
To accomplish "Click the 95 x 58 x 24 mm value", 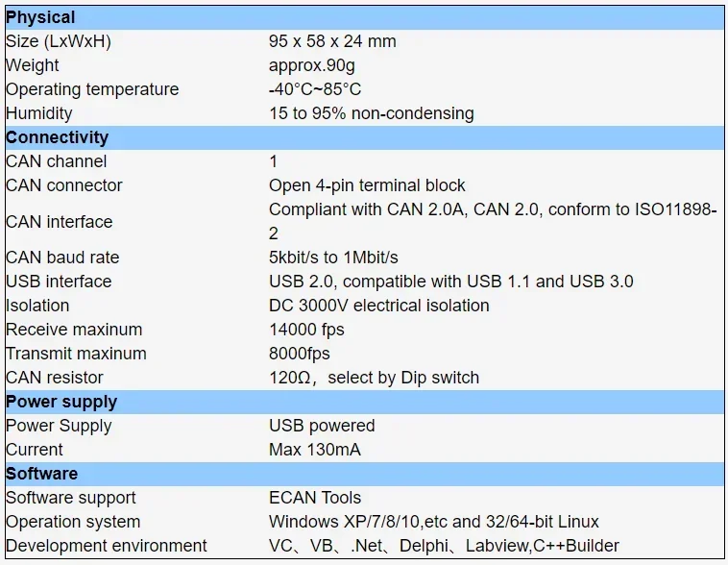I will 332,41.
